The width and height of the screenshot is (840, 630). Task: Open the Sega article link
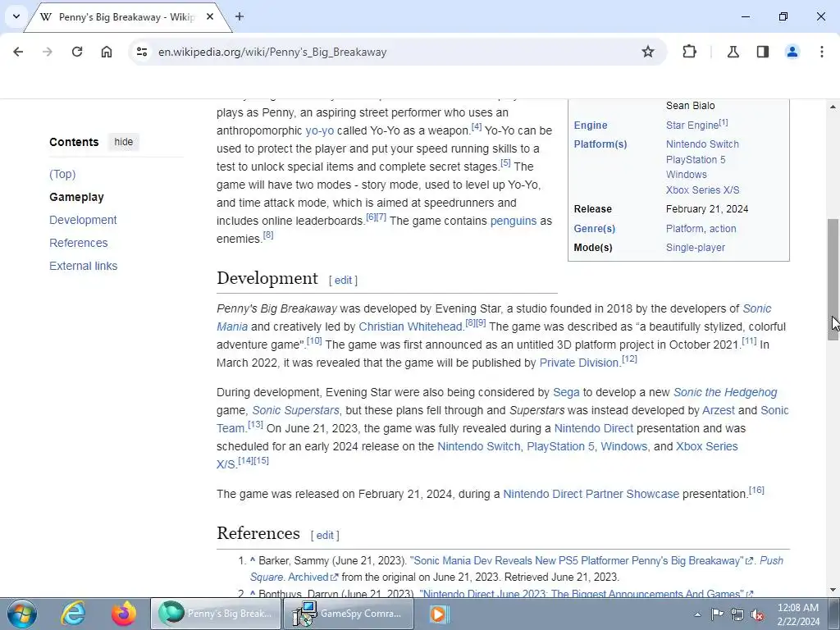point(566,393)
